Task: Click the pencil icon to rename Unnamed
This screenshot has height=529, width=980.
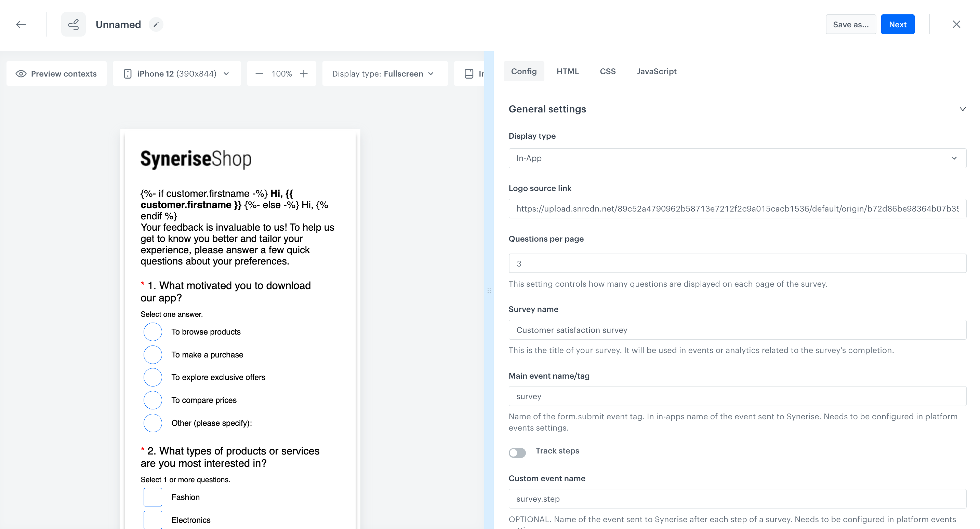Action: [x=156, y=24]
